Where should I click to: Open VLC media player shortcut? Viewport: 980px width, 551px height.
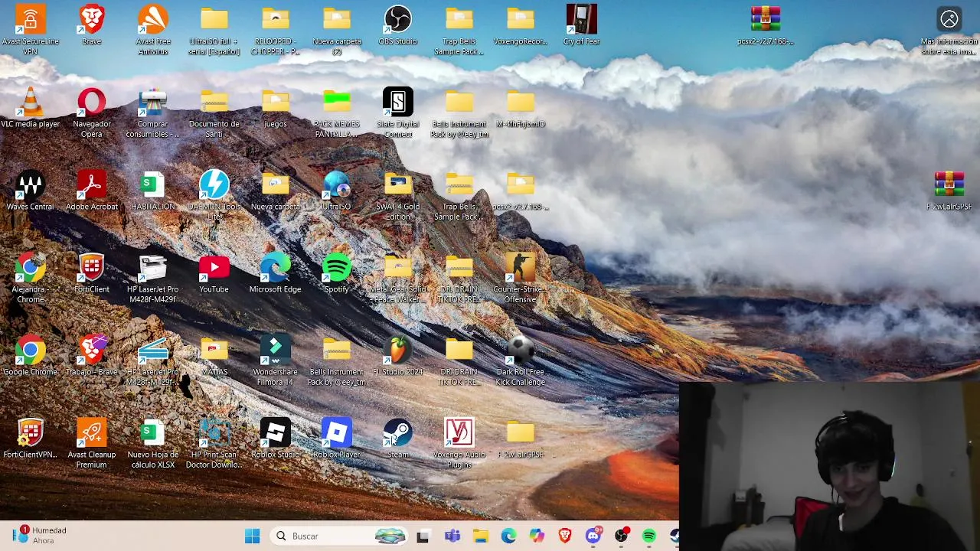point(31,108)
